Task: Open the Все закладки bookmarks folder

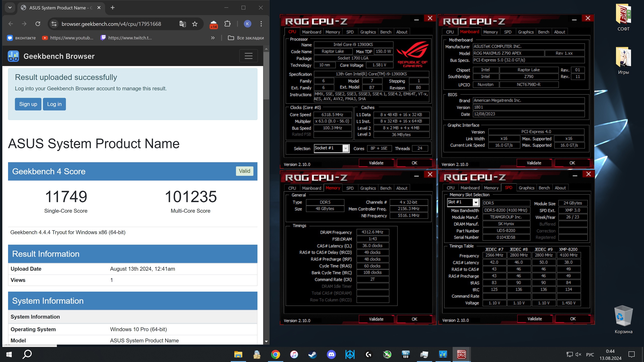Action: pyautogui.click(x=246, y=38)
